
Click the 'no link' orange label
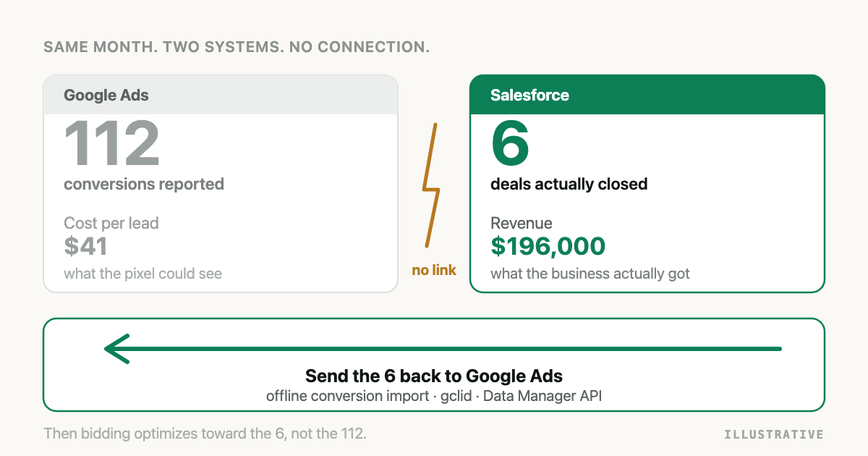[x=434, y=271]
